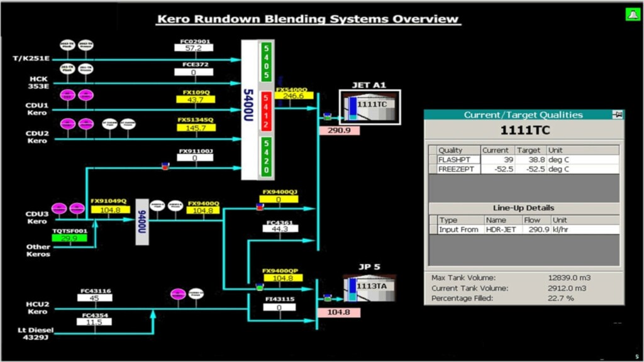Click the pin icon on Current/Target Qualities panel
Screen dimensions: 644x362
coord(618,114)
